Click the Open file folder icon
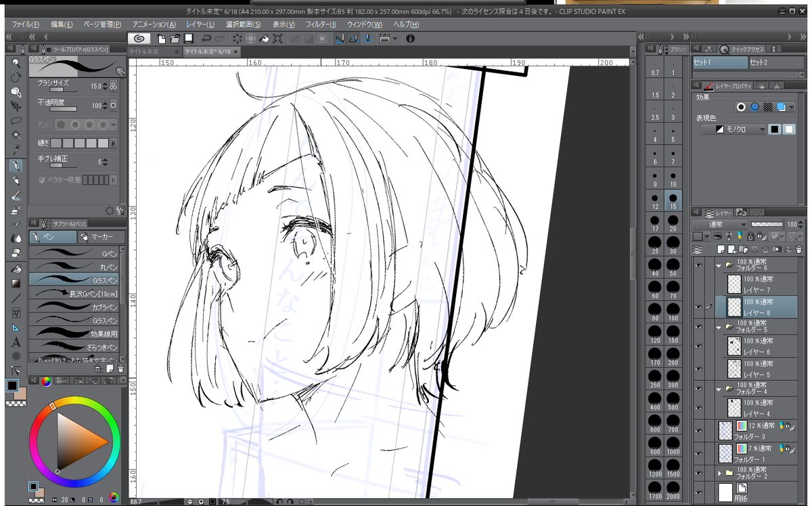 click(175, 39)
